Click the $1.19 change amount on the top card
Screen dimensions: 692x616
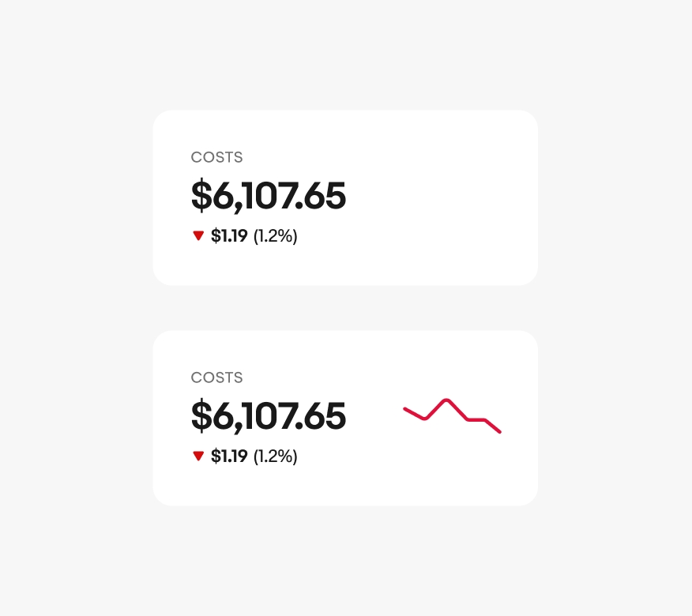point(228,235)
